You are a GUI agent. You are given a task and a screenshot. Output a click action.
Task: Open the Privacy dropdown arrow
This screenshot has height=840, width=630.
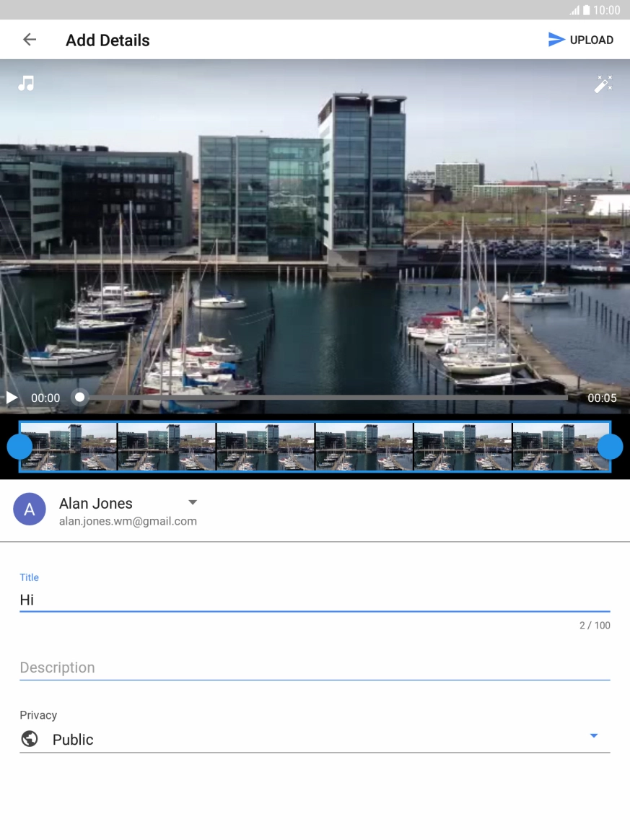point(593,735)
